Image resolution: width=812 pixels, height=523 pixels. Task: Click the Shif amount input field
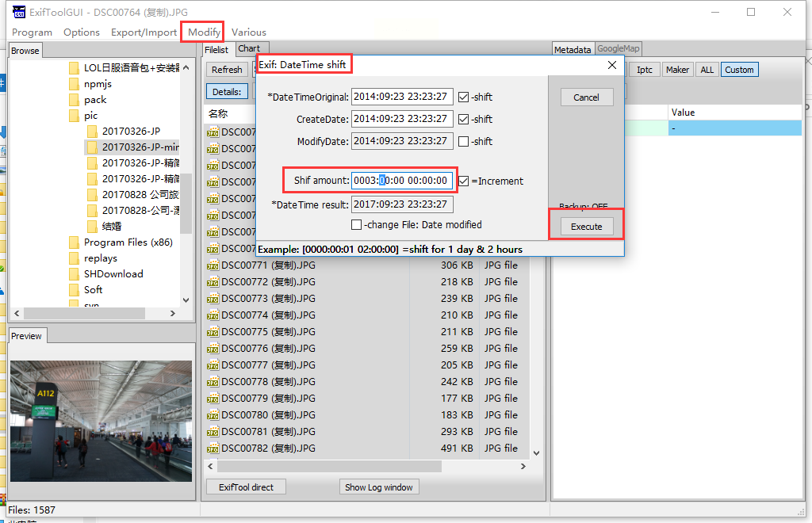pyautogui.click(x=402, y=181)
